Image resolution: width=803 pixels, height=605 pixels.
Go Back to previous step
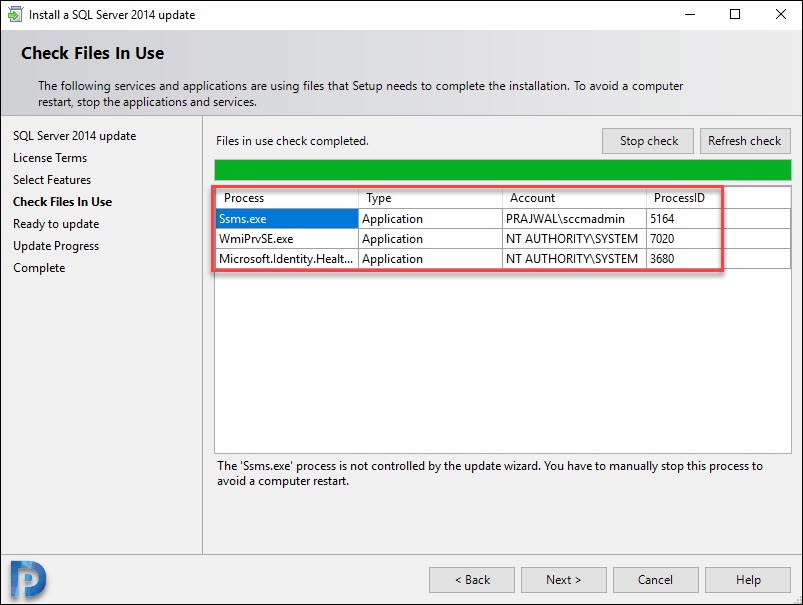point(472,580)
